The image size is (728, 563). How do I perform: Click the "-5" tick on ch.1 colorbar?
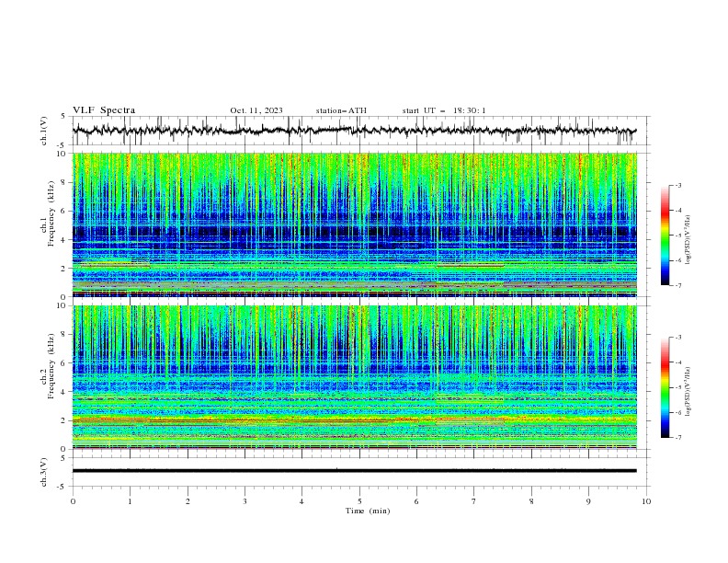[677, 236]
